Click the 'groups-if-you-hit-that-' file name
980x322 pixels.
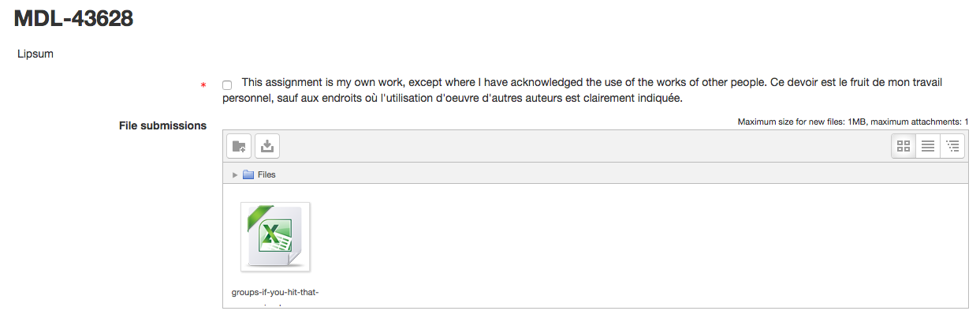point(275,292)
